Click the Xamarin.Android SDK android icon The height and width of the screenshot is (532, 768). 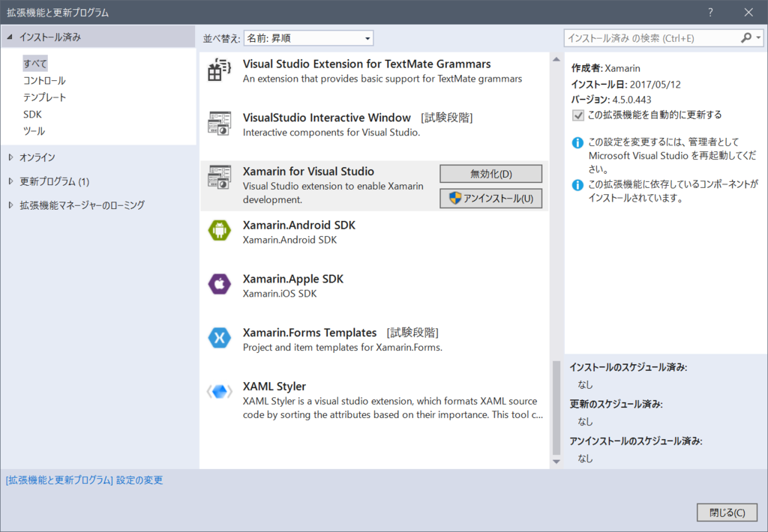(219, 231)
